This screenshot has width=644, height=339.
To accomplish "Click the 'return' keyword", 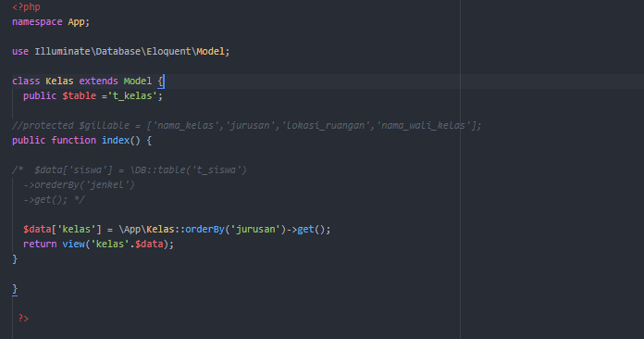I will (x=40, y=244).
